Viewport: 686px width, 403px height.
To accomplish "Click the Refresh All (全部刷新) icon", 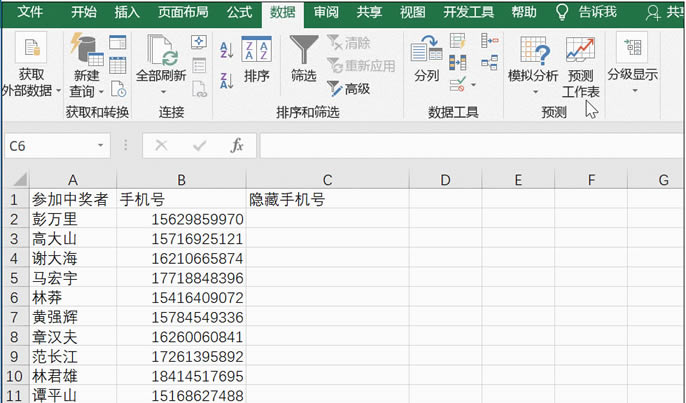I will point(161,58).
